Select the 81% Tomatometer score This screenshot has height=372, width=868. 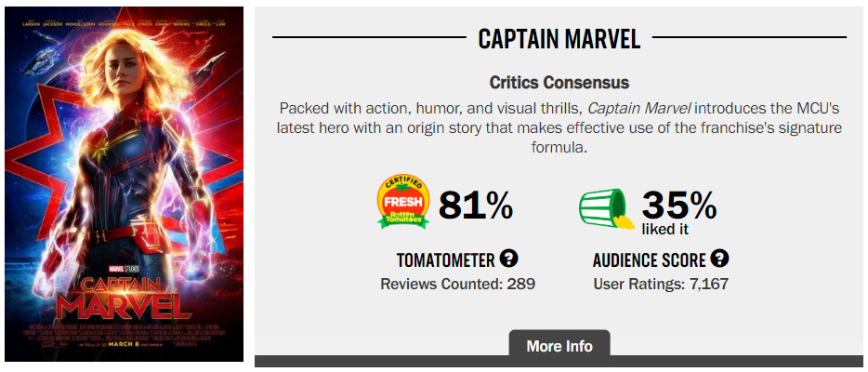[476, 206]
